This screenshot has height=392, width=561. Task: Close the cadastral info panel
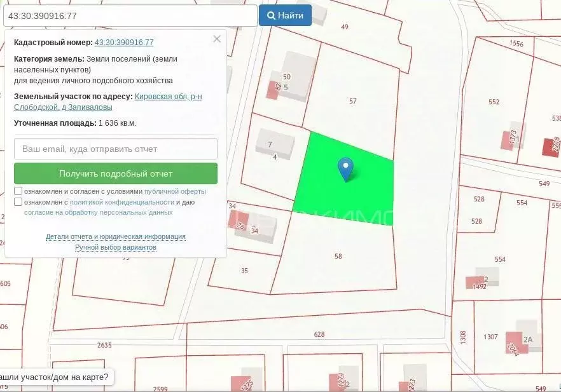point(217,39)
